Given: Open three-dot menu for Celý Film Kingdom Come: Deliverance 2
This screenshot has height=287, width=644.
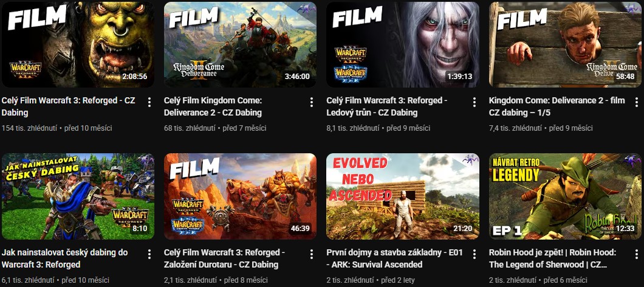Looking at the screenshot, I should click(x=311, y=102).
